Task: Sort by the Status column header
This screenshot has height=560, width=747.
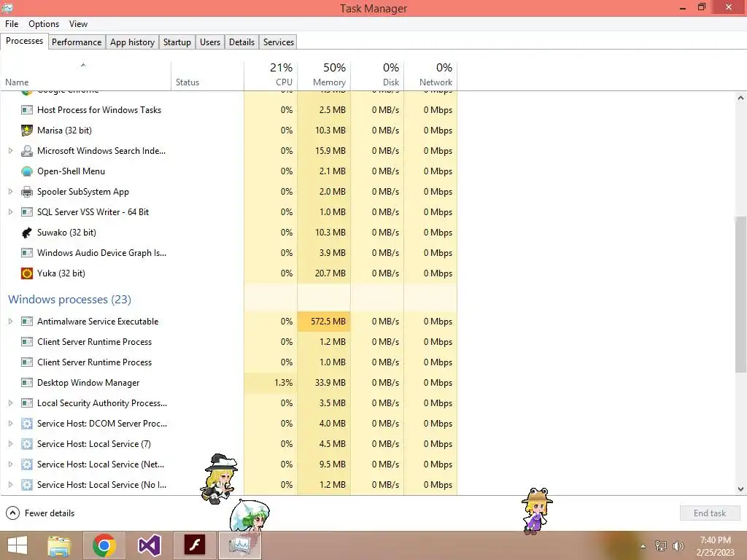Action: [208, 75]
